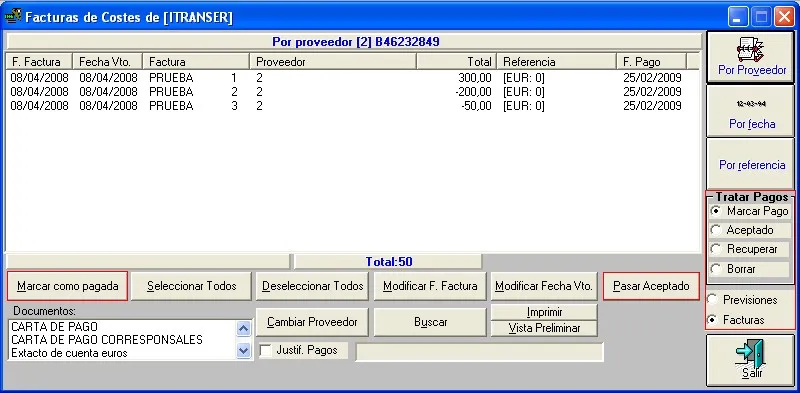The width and height of the screenshot is (800, 393).
Task: Select Extacto de cuenta euros document
Action: click(69, 353)
